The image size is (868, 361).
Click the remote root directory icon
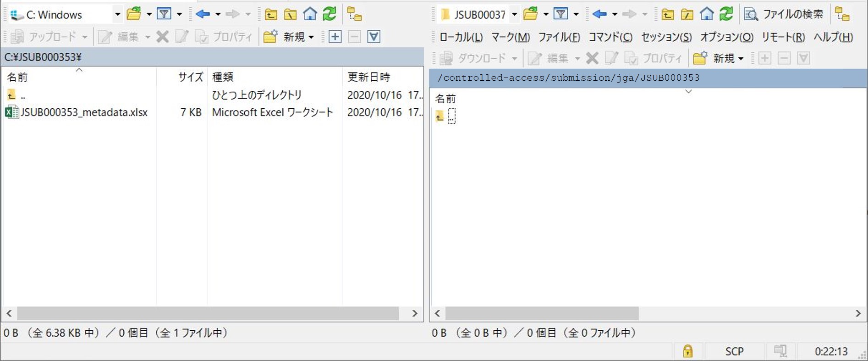coord(687,14)
